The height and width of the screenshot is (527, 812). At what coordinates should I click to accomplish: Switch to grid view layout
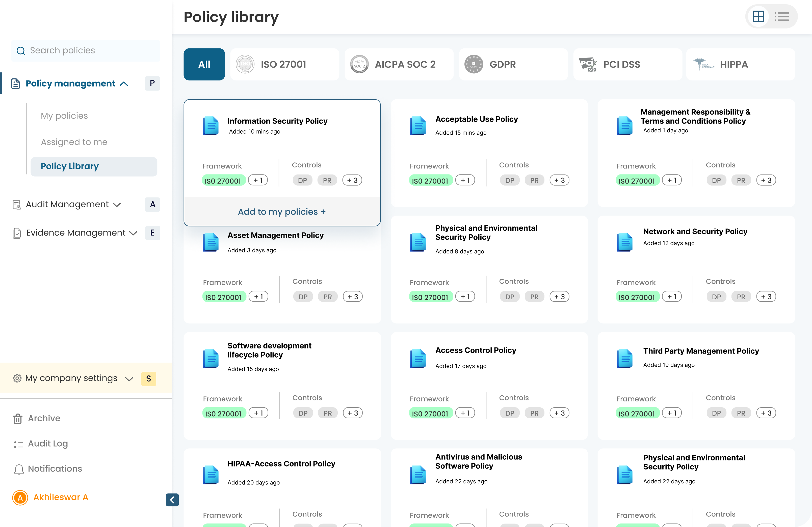(x=758, y=16)
